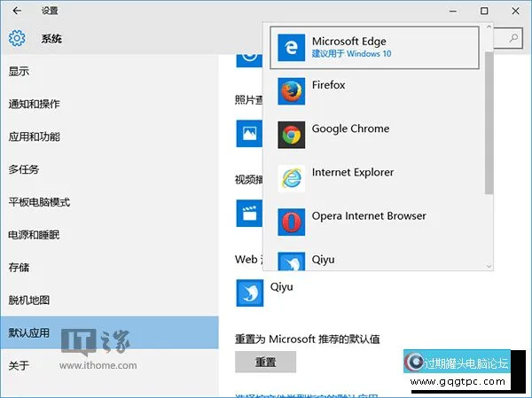
Task: Select the Internet Explorer icon
Action: (x=291, y=178)
